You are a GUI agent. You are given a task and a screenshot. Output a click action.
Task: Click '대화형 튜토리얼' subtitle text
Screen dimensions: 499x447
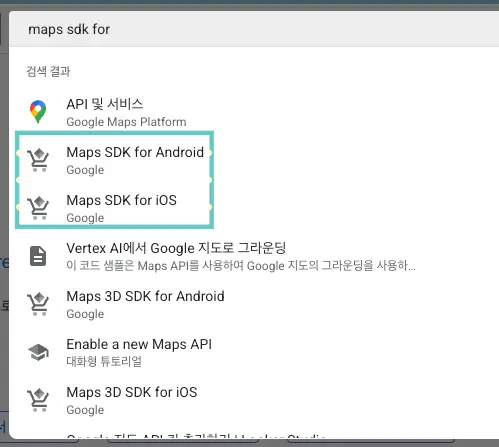tap(104, 361)
